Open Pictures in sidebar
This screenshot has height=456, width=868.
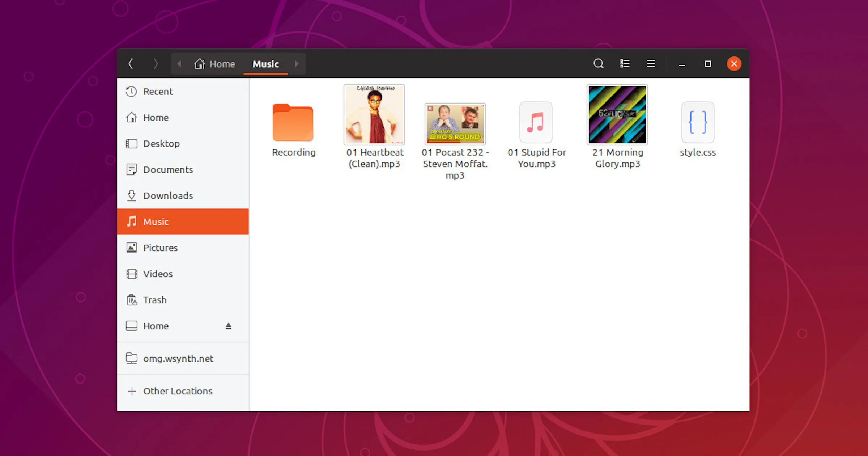pyautogui.click(x=183, y=248)
